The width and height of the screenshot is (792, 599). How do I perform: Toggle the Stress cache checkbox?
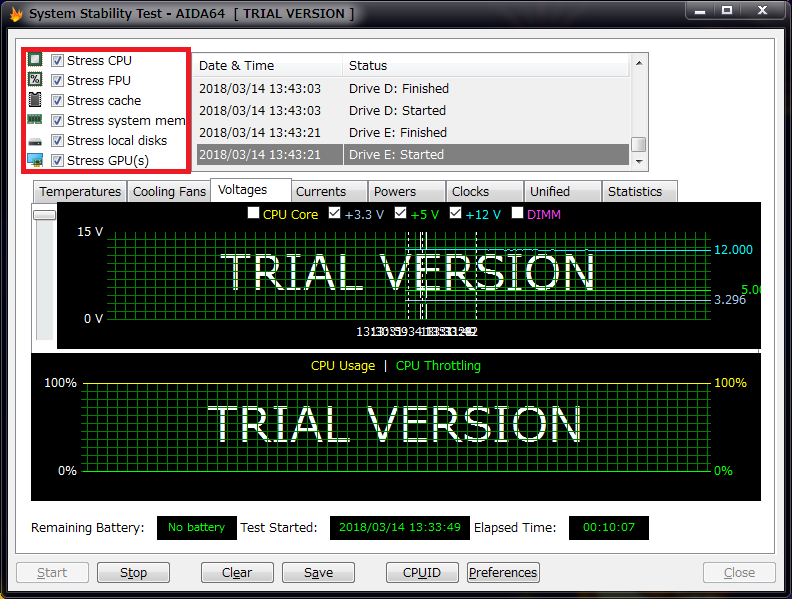pos(58,101)
